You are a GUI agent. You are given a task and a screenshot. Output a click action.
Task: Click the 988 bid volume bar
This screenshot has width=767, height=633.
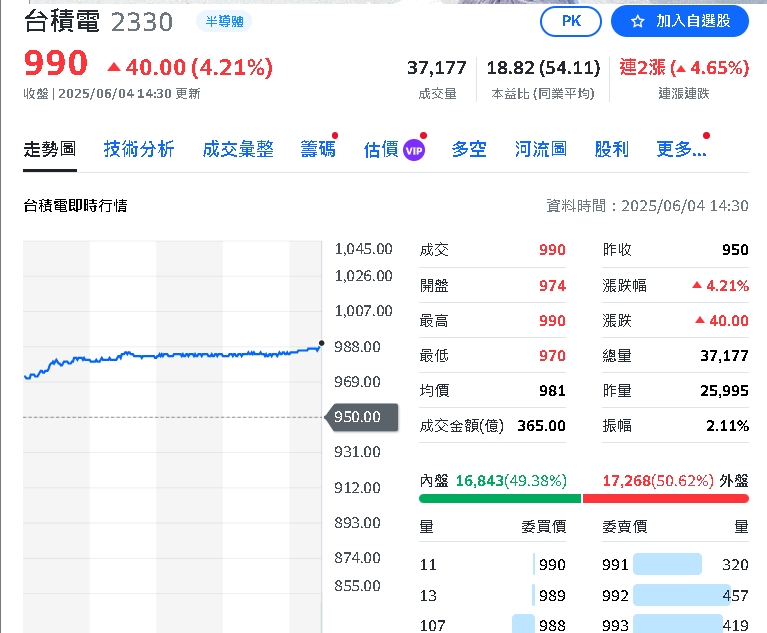[x=523, y=624]
